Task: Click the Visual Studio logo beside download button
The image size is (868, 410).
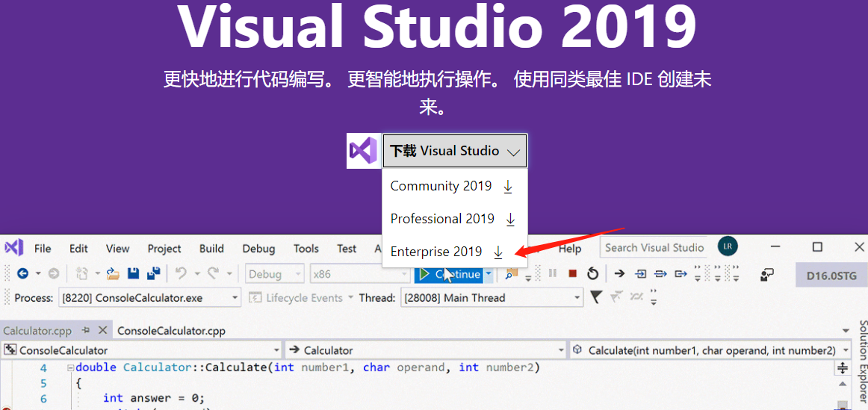Action: 363,151
